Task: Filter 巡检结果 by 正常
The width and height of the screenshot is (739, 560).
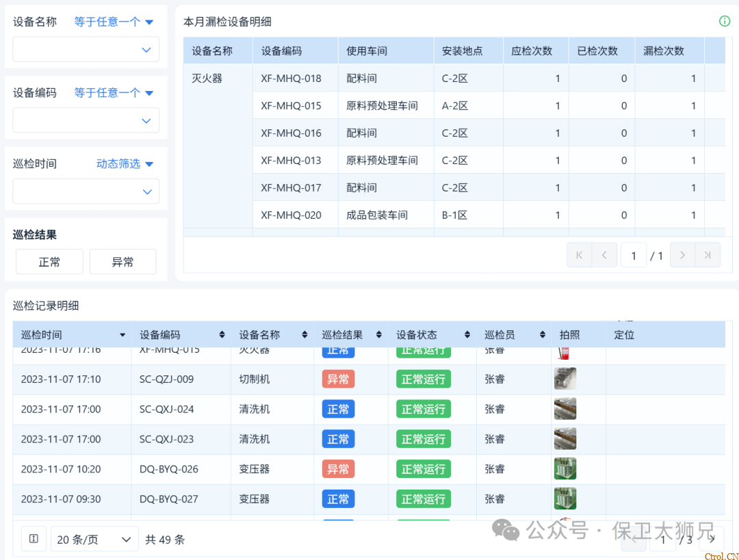Action: click(x=49, y=262)
